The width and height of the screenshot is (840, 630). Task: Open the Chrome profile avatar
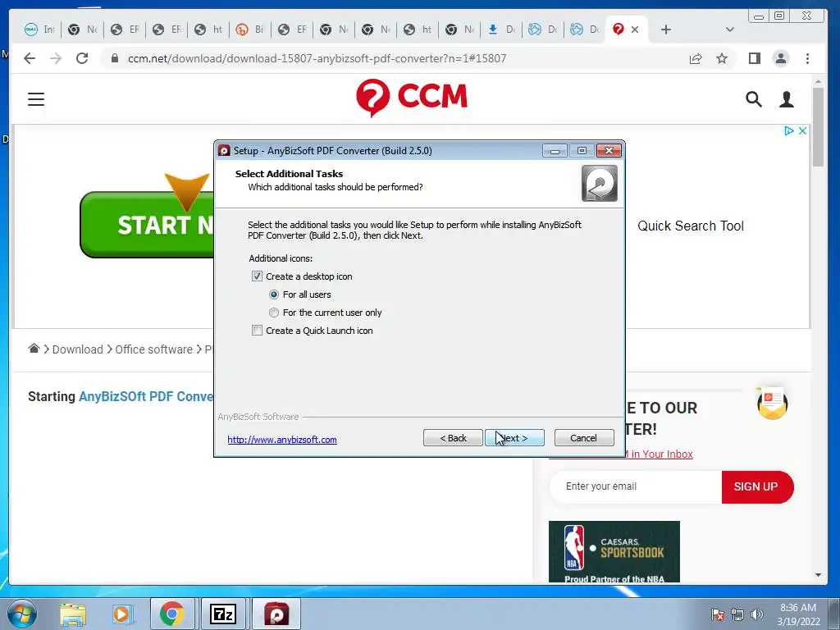(781, 58)
